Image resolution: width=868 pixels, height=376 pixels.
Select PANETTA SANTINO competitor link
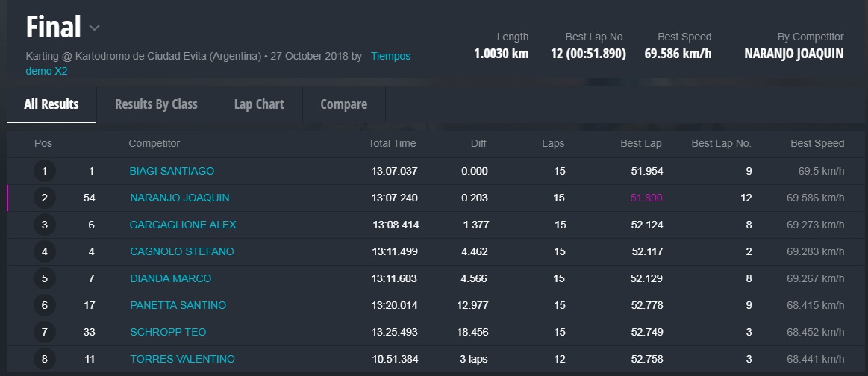[178, 305]
